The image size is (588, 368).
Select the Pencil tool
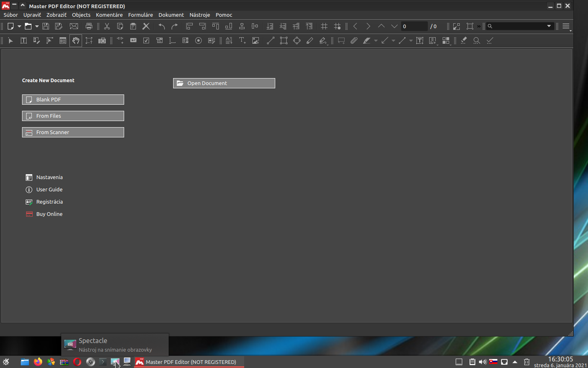310,40
